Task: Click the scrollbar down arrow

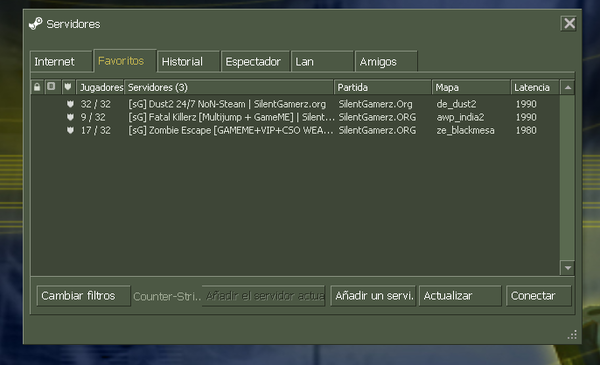Action: click(x=567, y=267)
